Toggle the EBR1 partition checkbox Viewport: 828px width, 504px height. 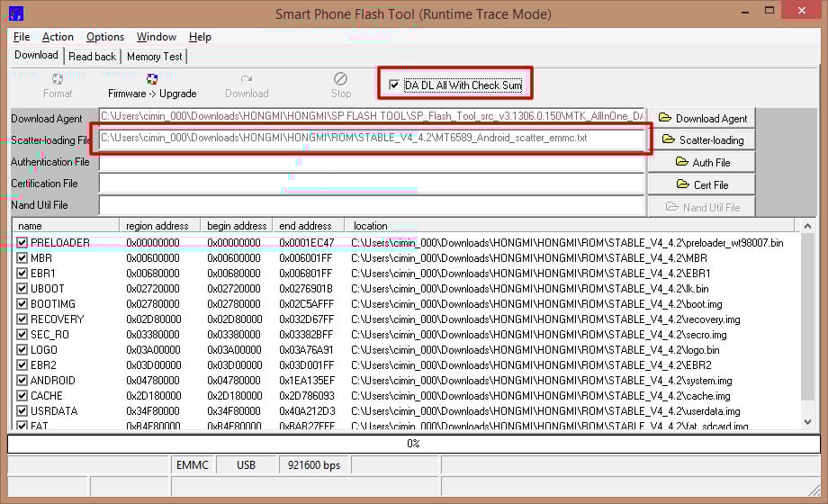point(22,273)
